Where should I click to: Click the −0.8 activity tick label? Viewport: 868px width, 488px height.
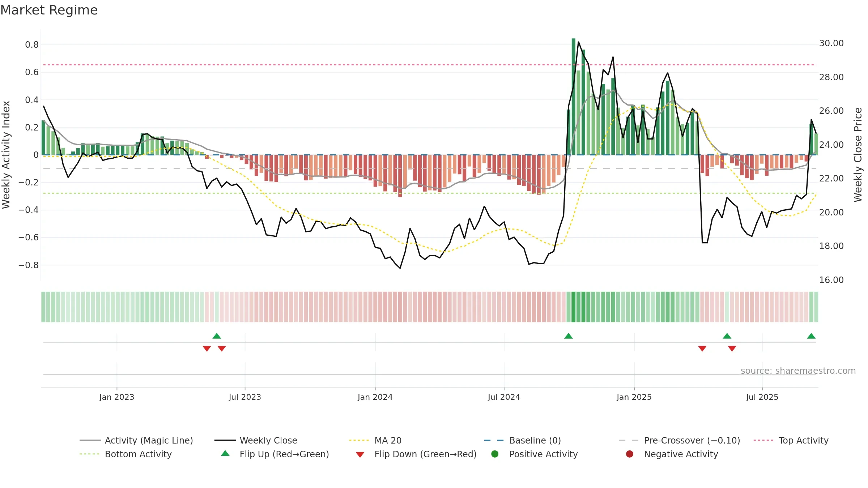point(29,265)
